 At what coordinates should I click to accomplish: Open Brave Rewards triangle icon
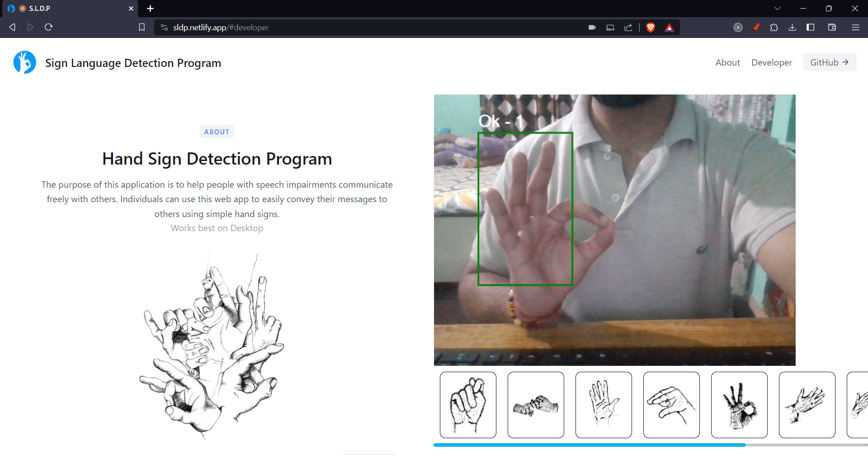(x=670, y=28)
